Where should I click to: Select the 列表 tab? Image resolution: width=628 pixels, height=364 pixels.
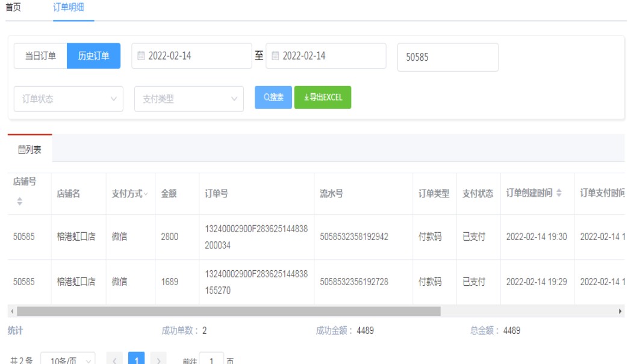click(30, 150)
